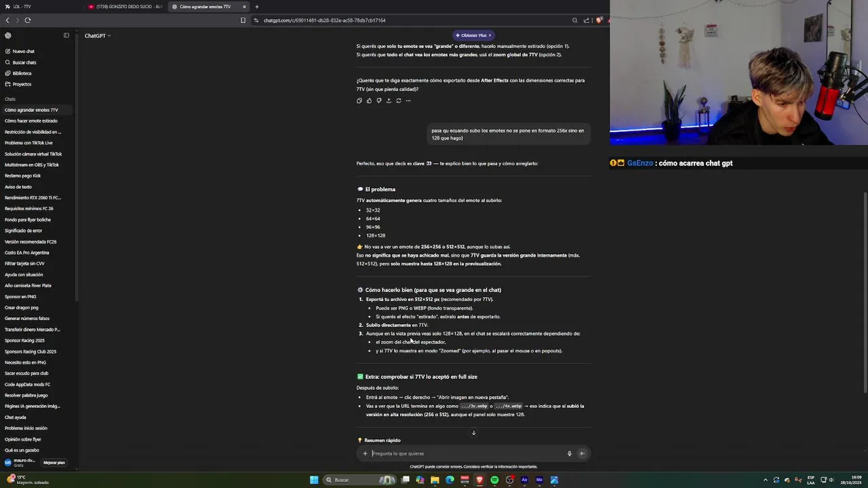Click the browser zoom magnifier icon
The image size is (868, 488).
pos(574,20)
